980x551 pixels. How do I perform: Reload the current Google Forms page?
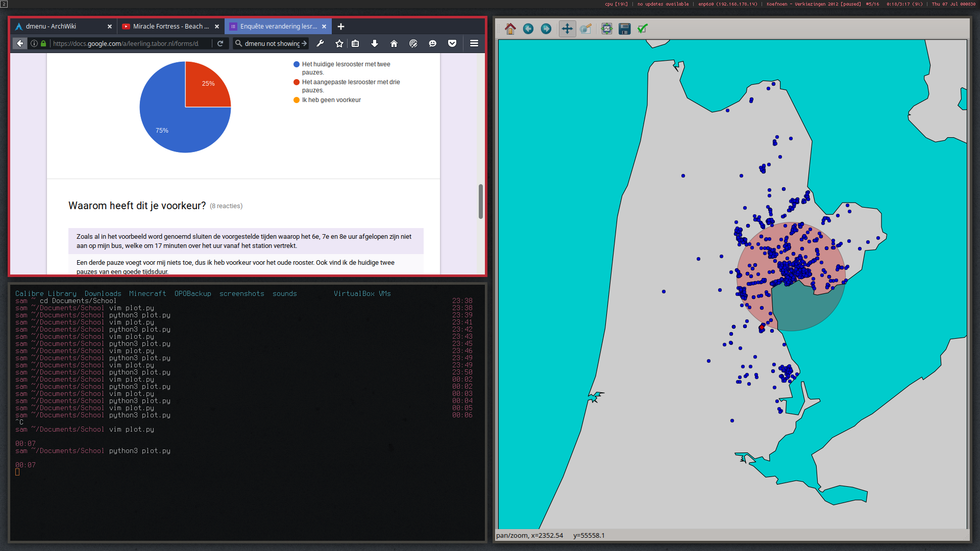[x=220, y=44]
